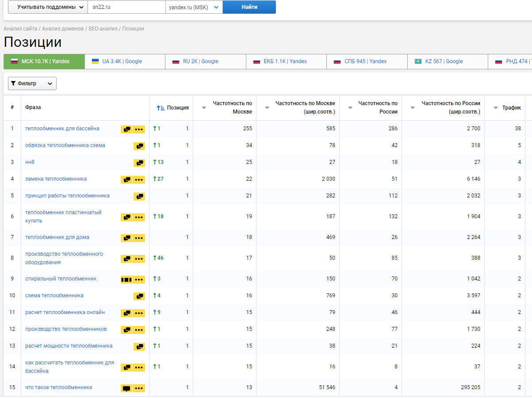The height and width of the screenshot is (398, 532).
Task: Open three-dots menu for производство теплообменного оборудования
Action: pyautogui.click(x=139, y=259)
